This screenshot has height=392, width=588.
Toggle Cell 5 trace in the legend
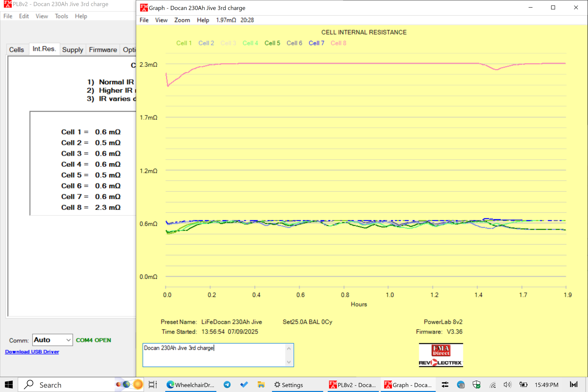point(272,43)
